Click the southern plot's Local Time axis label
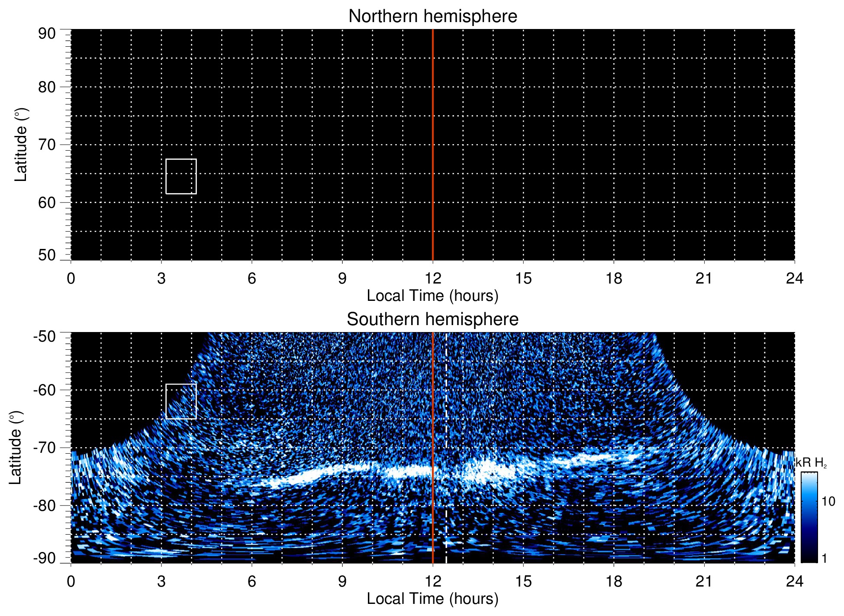 click(x=432, y=599)
